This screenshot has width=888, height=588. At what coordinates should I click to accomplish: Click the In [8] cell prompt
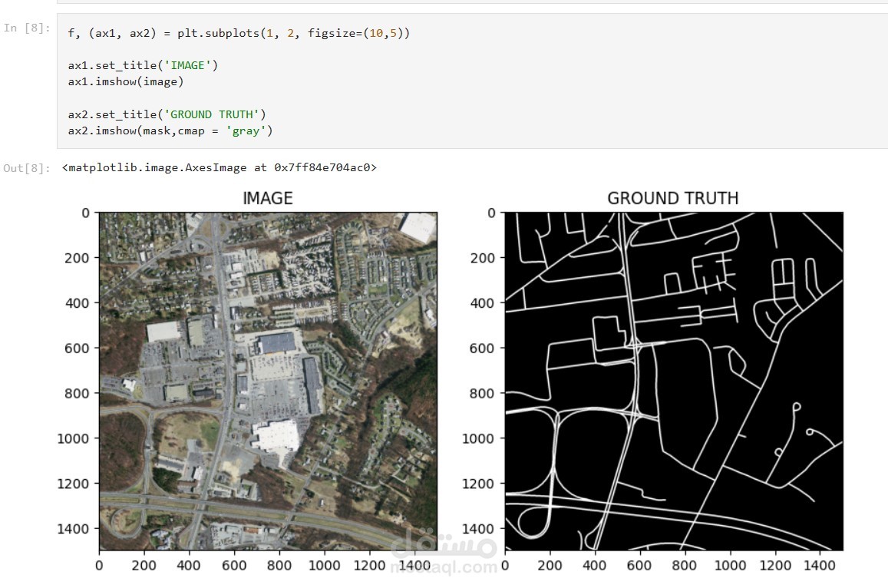click(x=27, y=28)
